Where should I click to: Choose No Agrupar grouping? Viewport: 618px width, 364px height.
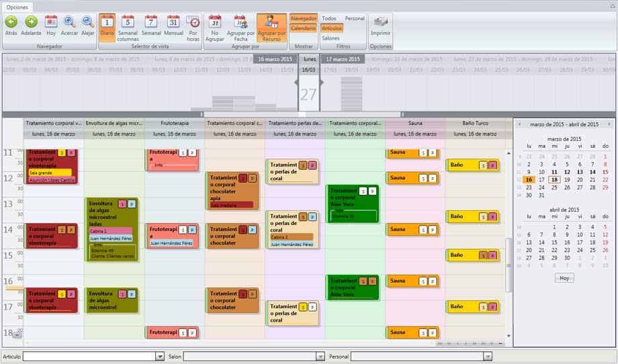(x=215, y=28)
